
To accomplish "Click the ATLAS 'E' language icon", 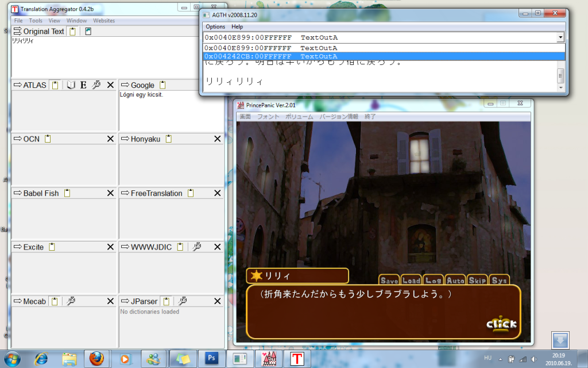I will (83, 85).
